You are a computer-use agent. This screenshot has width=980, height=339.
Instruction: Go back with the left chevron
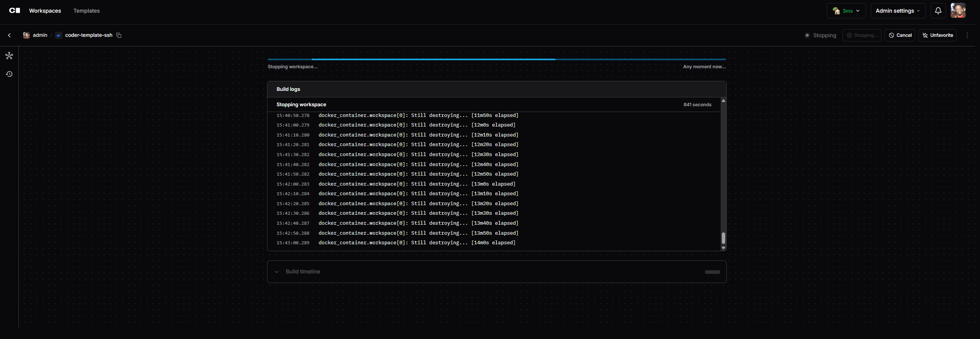9,35
